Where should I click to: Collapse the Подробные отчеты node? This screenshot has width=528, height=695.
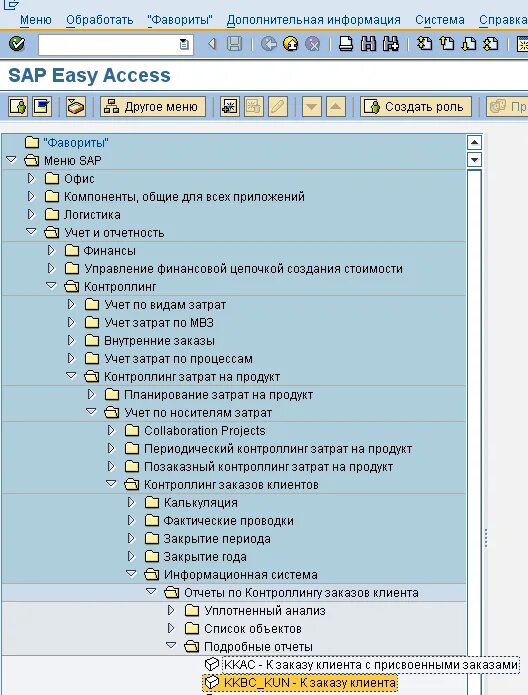pyautogui.click(x=171, y=645)
